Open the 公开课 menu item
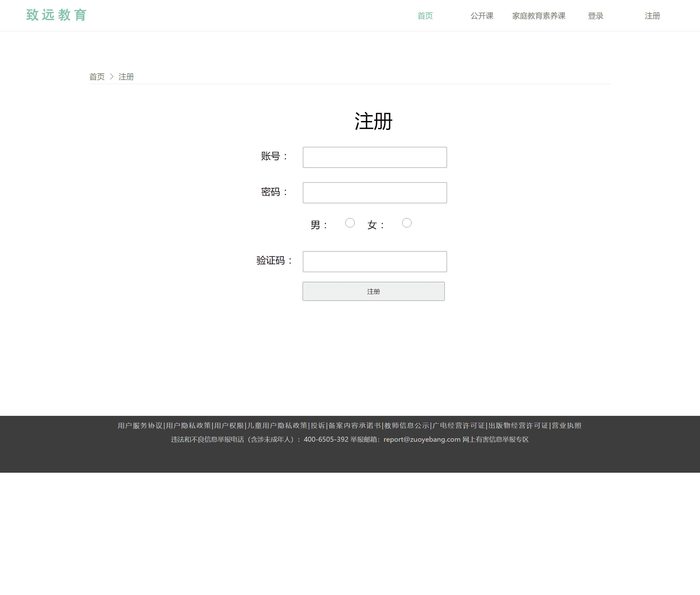Screen dimensions: 700x595 point(481,15)
